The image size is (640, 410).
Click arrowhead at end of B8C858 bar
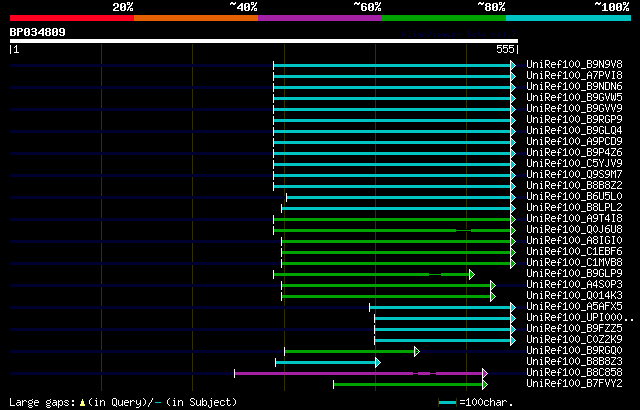[485, 374]
